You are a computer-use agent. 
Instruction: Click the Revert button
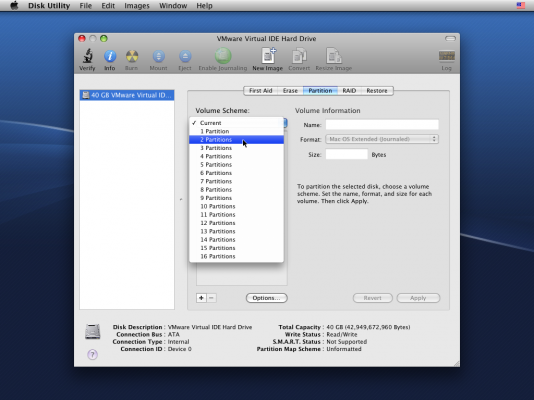[373, 298]
